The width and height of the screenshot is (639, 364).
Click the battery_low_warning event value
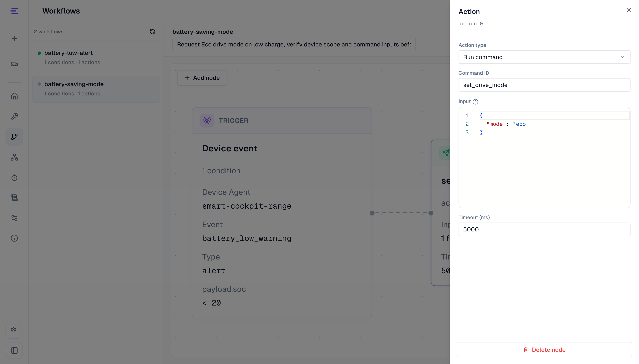pos(247,238)
